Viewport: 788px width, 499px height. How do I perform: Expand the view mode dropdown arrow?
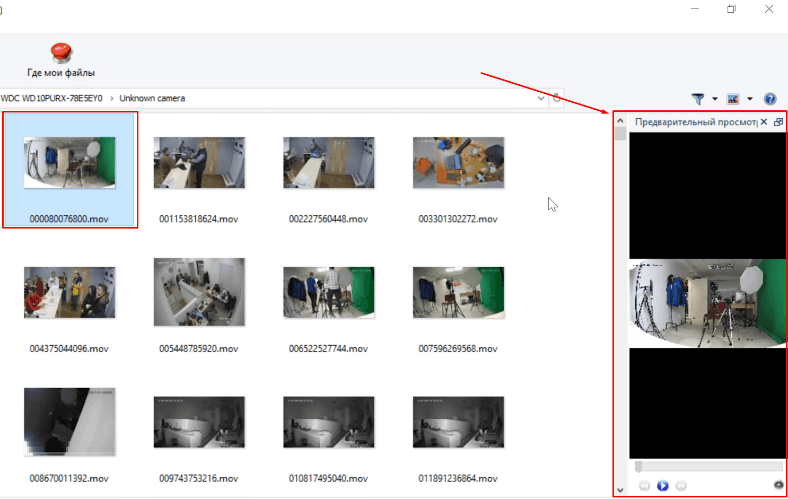750,99
